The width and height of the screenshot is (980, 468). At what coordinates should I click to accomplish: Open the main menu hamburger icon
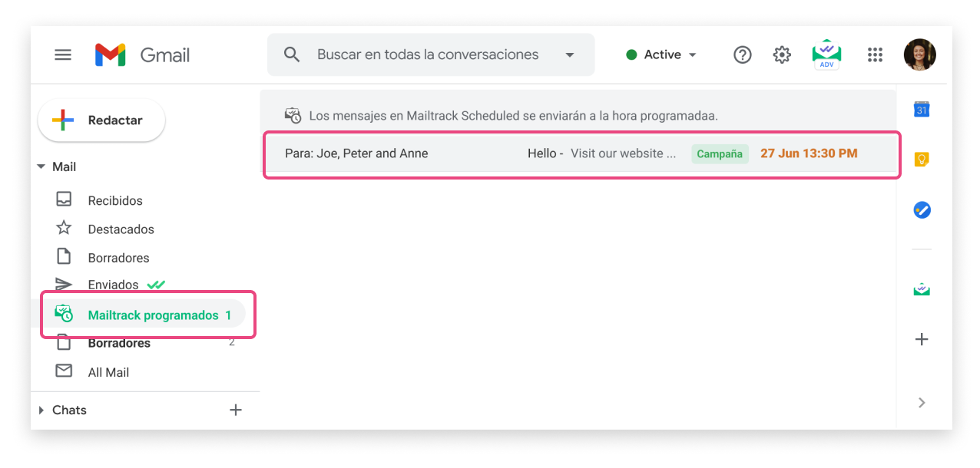(x=63, y=55)
